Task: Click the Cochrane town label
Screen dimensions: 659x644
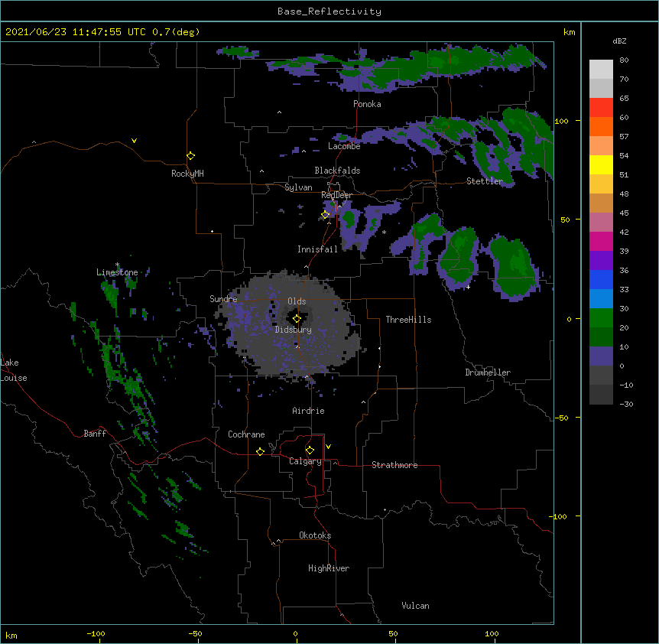Action: tap(246, 434)
